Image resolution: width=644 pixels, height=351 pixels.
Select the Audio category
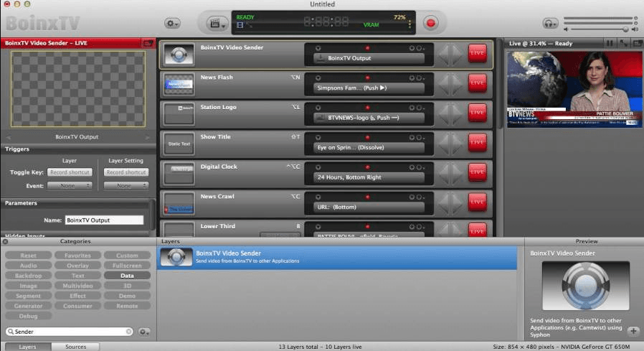click(29, 266)
